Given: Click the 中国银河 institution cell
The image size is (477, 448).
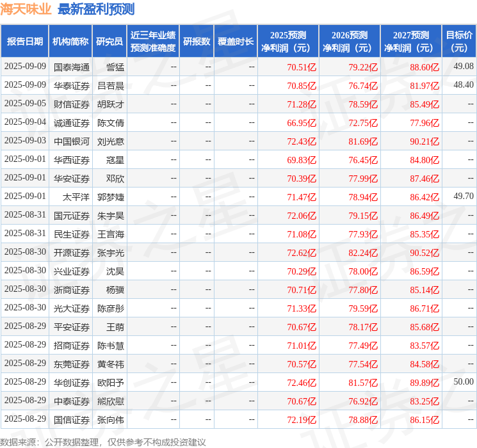Looking at the screenshot, I should click(72, 141).
